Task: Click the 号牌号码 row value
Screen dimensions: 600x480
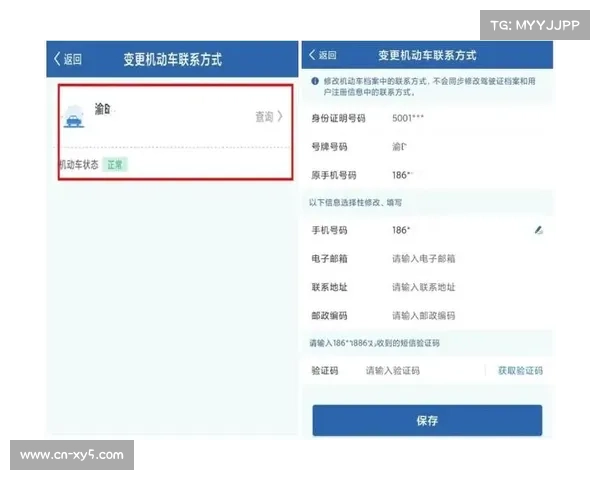Action: coord(399,147)
